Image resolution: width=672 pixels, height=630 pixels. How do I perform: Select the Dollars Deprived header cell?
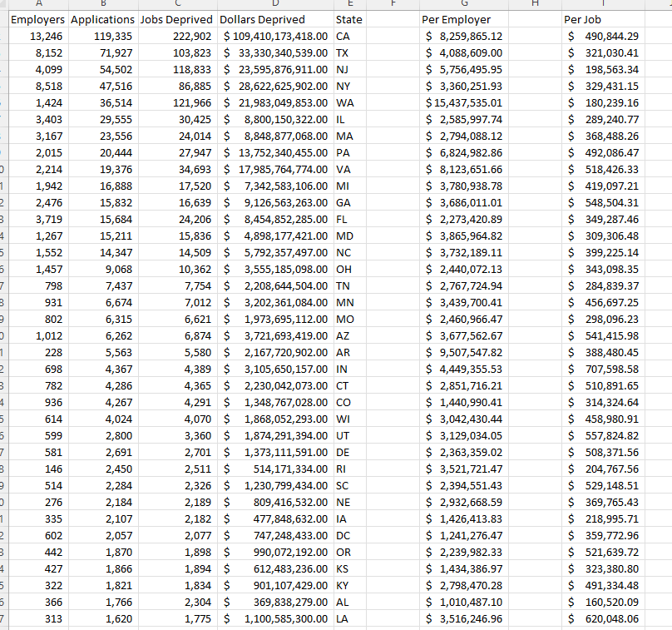pyautogui.click(x=275, y=20)
